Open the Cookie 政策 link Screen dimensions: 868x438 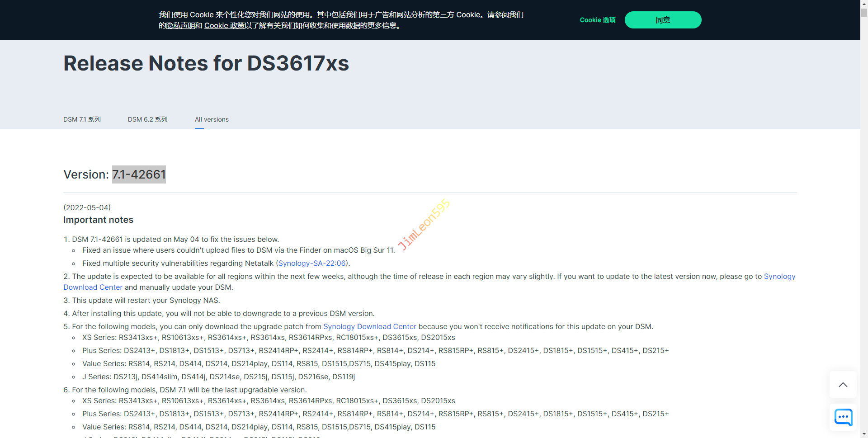224,26
